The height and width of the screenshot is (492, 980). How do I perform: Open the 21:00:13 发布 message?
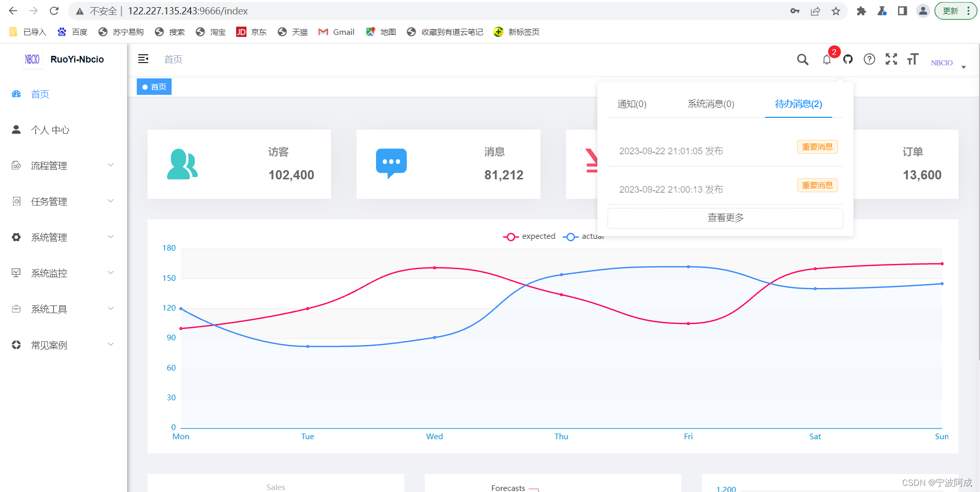coord(671,190)
